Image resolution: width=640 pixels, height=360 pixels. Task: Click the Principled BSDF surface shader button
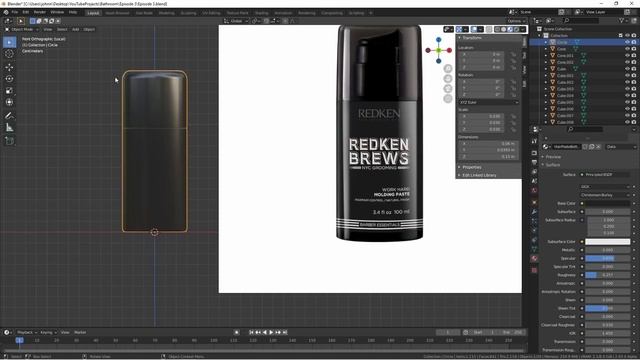(605, 175)
